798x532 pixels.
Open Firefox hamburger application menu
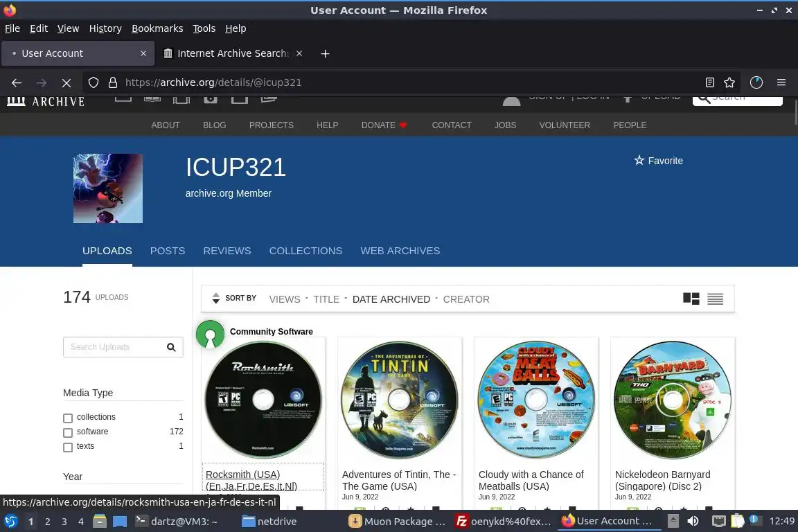point(781,82)
